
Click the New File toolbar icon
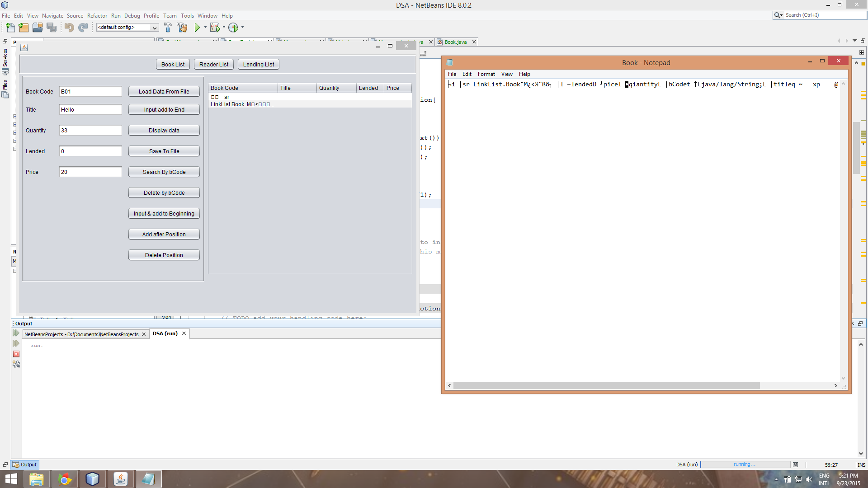(10, 28)
